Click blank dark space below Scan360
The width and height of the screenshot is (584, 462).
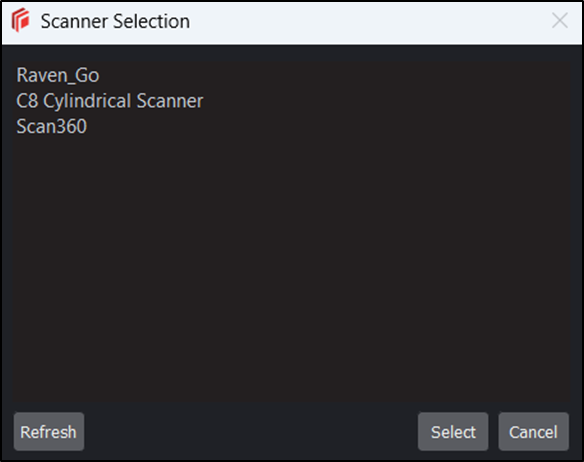point(291,268)
